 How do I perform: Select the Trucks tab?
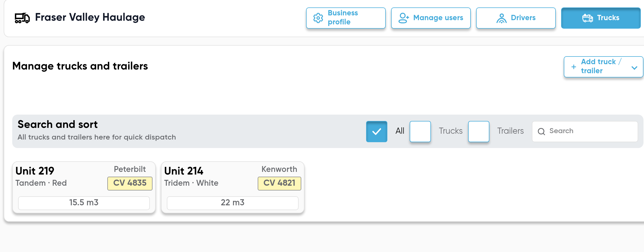pyautogui.click(x=601, y=18)
